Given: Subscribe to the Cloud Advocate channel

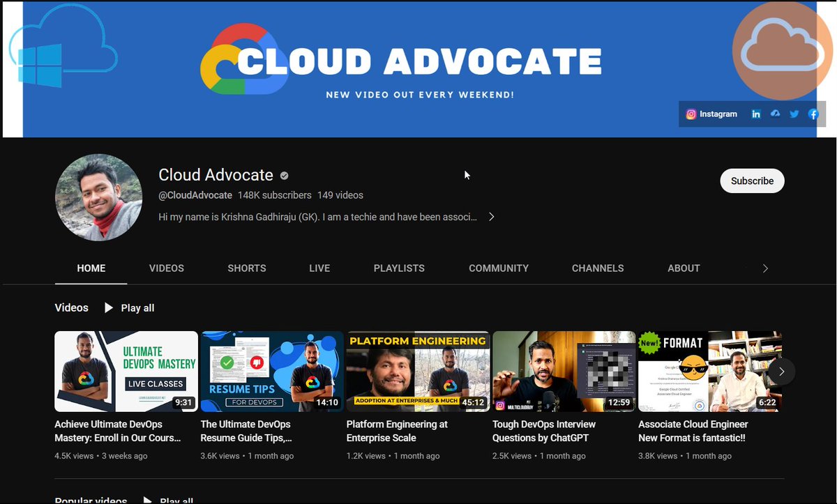Looking at the screenshot, I should click(x=752, y=181).
